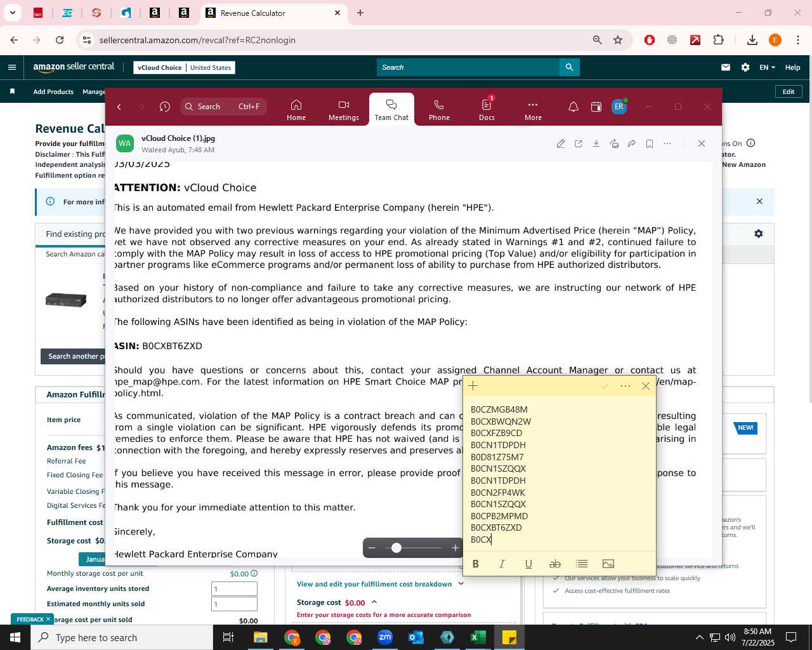
Task: Open the Phone tab in Zoom
Action: (x=439, y=109)
